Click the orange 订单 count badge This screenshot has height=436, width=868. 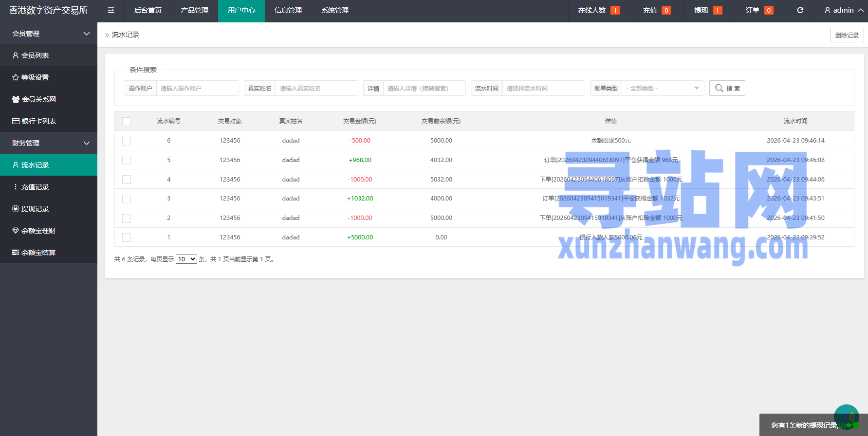coord(769,10)
